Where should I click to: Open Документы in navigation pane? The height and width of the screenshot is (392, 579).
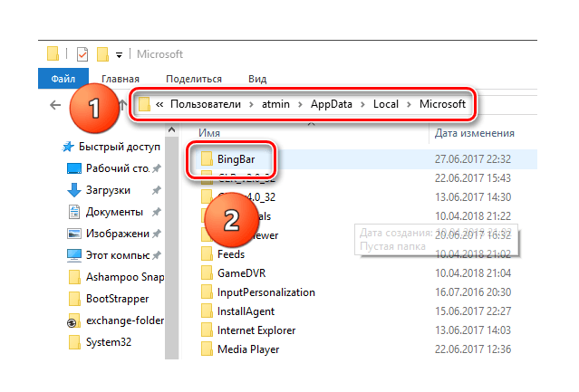click(114, 212)
